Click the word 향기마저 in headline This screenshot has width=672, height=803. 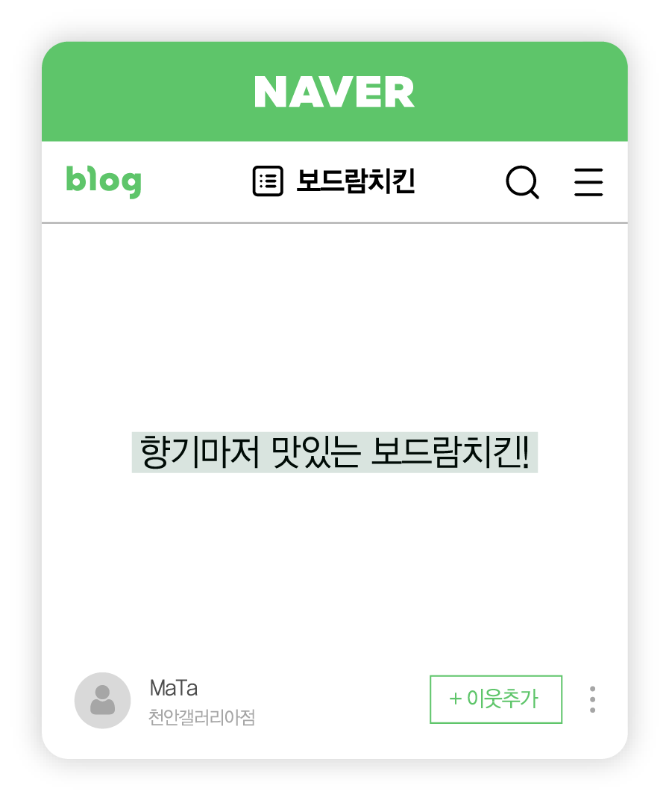[200, 452]
